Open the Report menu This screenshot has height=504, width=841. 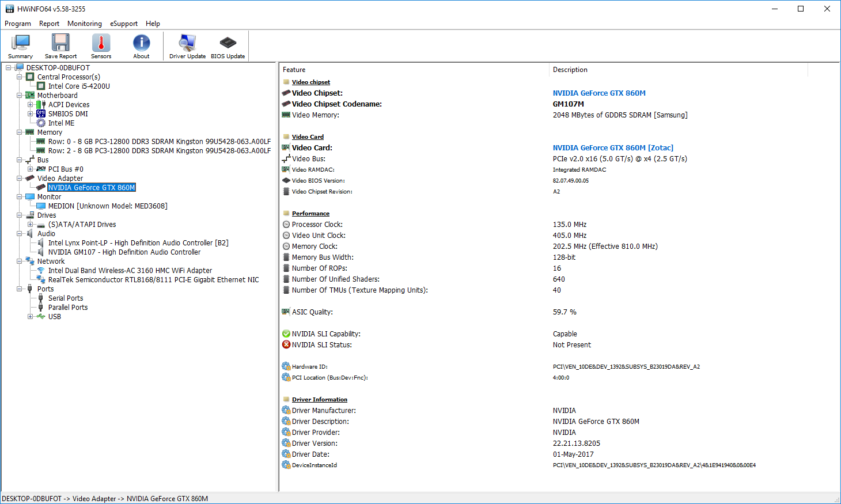(x=49, y=24)
